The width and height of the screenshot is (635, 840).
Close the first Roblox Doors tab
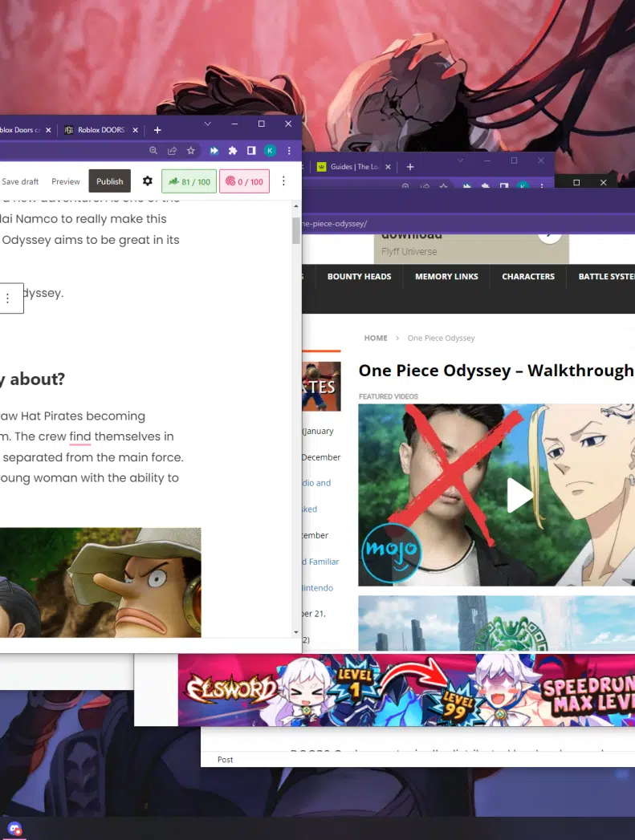click(48, 130)
